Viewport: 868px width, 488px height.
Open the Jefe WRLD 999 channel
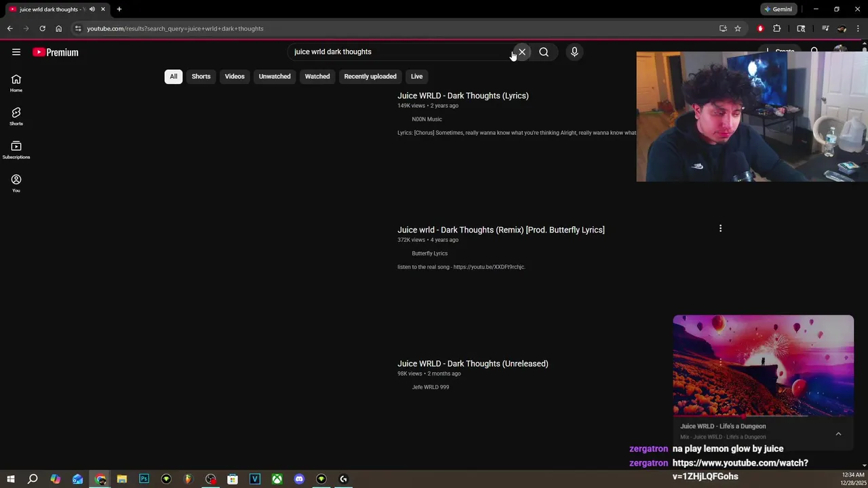(x=431, y=387)
